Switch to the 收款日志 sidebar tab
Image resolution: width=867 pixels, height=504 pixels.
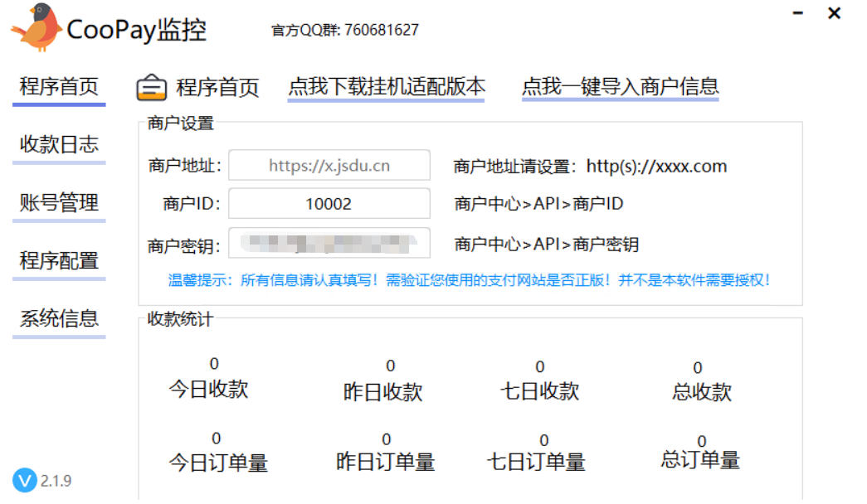tap(59, 144)
